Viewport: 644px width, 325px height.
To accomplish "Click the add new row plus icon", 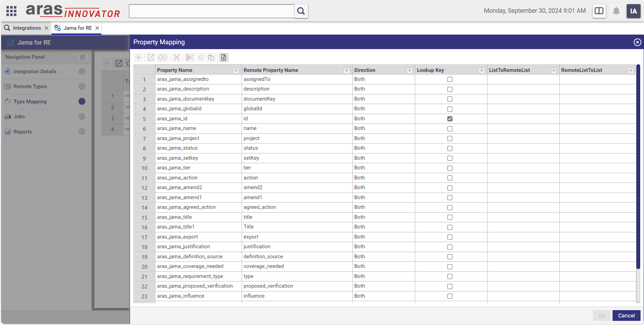I will point(138,57).
